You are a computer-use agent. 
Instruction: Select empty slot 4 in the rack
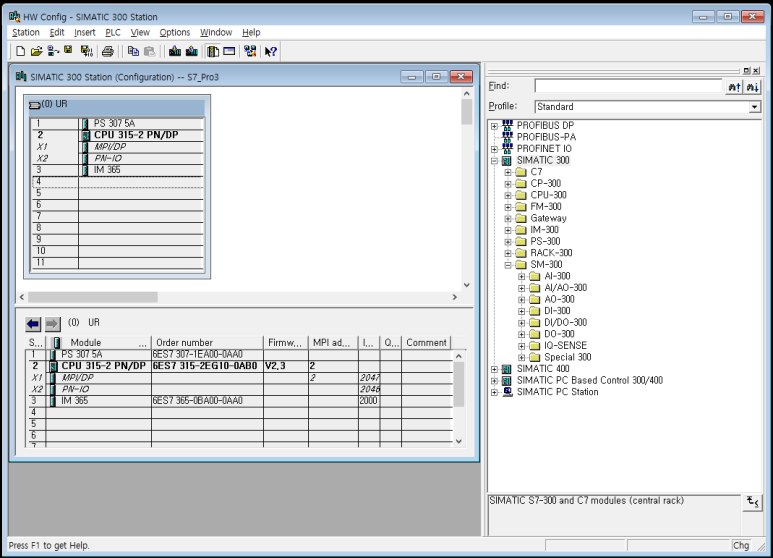(x=117, y=182)
